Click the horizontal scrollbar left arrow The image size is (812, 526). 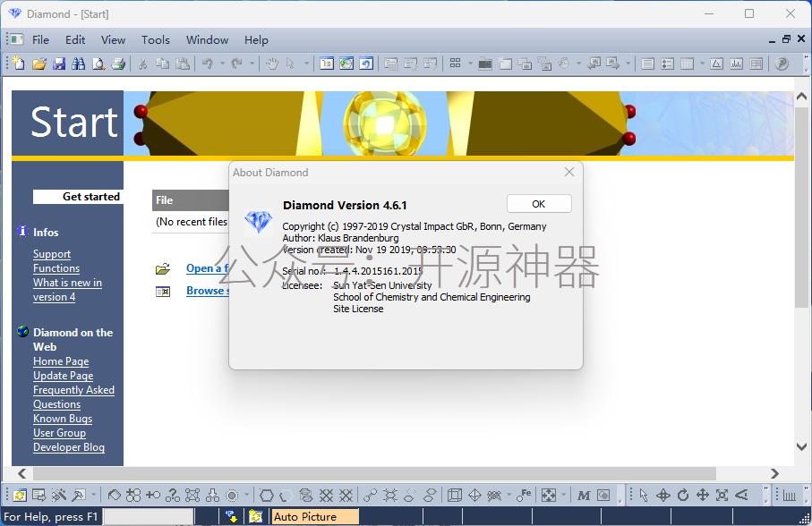[22, 473]
